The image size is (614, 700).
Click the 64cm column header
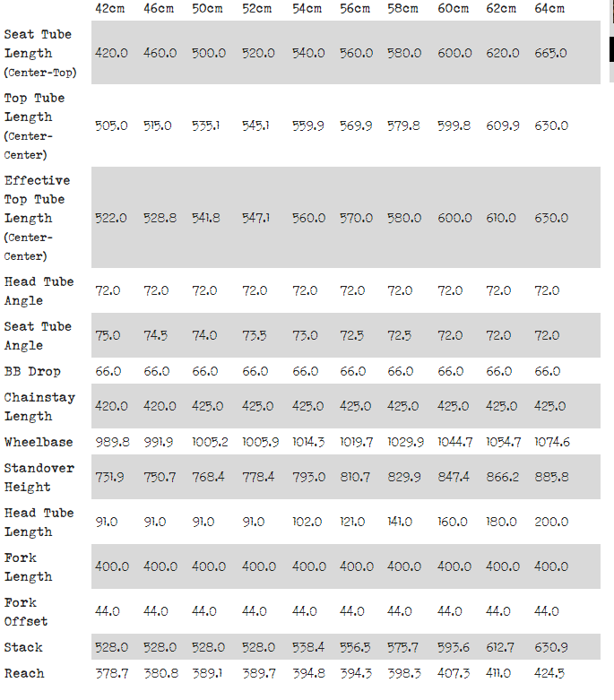click(549, 9)
